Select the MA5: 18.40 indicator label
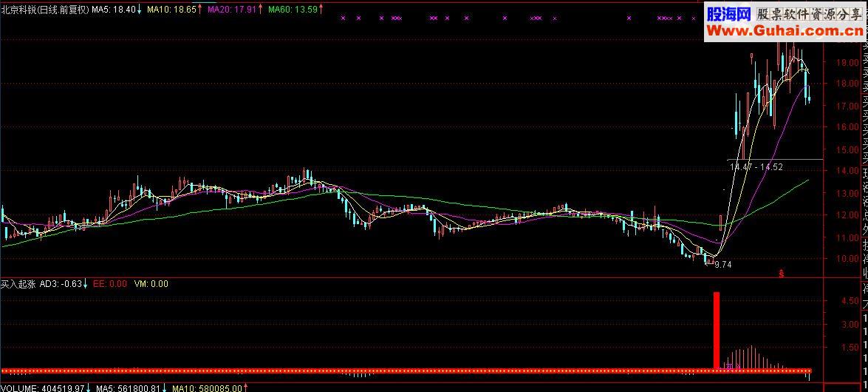This screenshot has width=868, height=392. (114, 10)
